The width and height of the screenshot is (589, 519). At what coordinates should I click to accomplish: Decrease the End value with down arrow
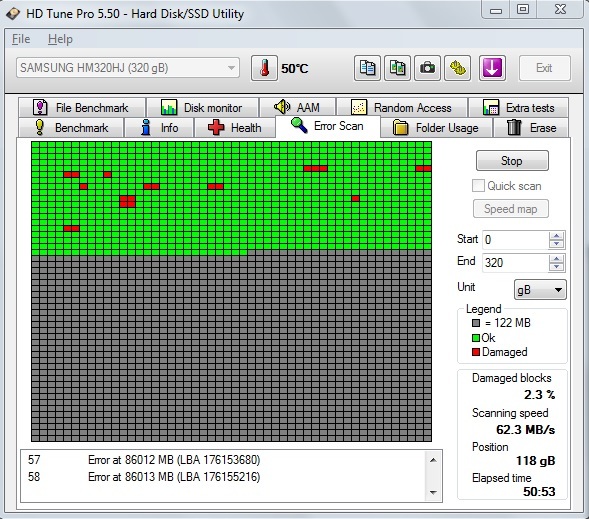click(x=556, y=267)
